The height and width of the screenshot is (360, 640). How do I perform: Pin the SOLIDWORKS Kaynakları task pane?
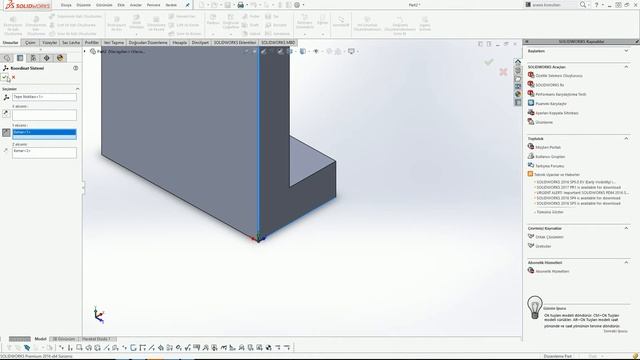pos(637,42)
